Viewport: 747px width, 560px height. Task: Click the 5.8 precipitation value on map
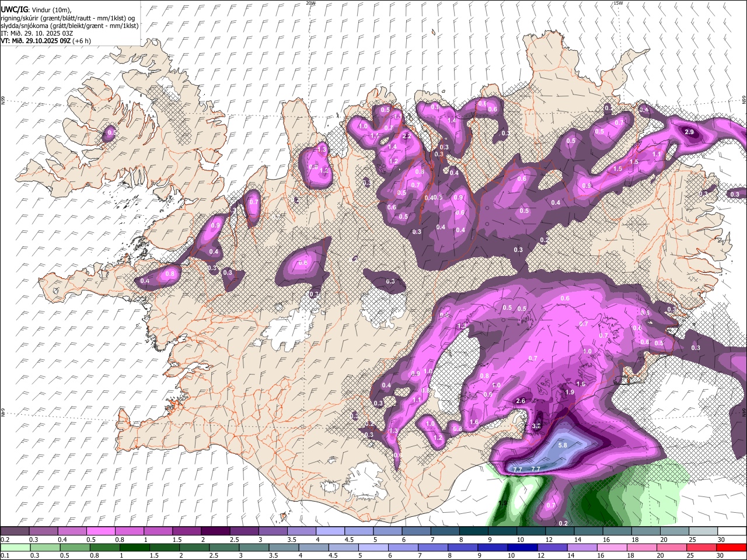coord(563,445)
